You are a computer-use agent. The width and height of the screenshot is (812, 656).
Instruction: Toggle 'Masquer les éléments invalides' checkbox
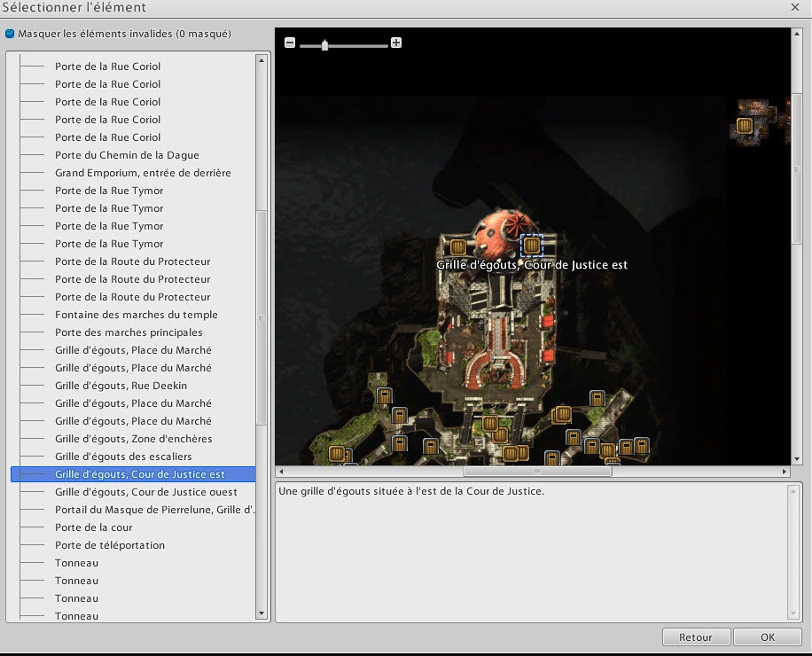(10, 34)
